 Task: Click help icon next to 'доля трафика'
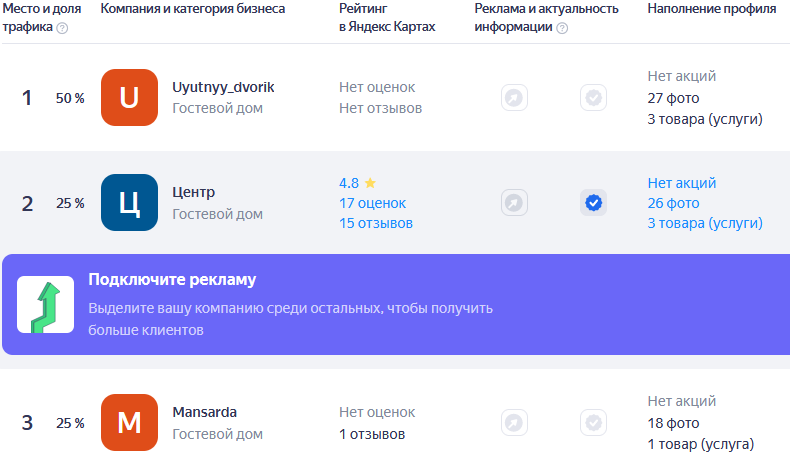(63, 28)
